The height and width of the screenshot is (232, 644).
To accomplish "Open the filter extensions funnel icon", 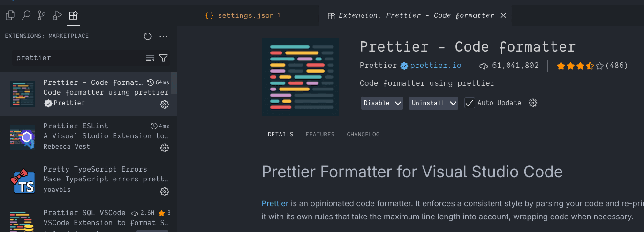I will [163, 58].
